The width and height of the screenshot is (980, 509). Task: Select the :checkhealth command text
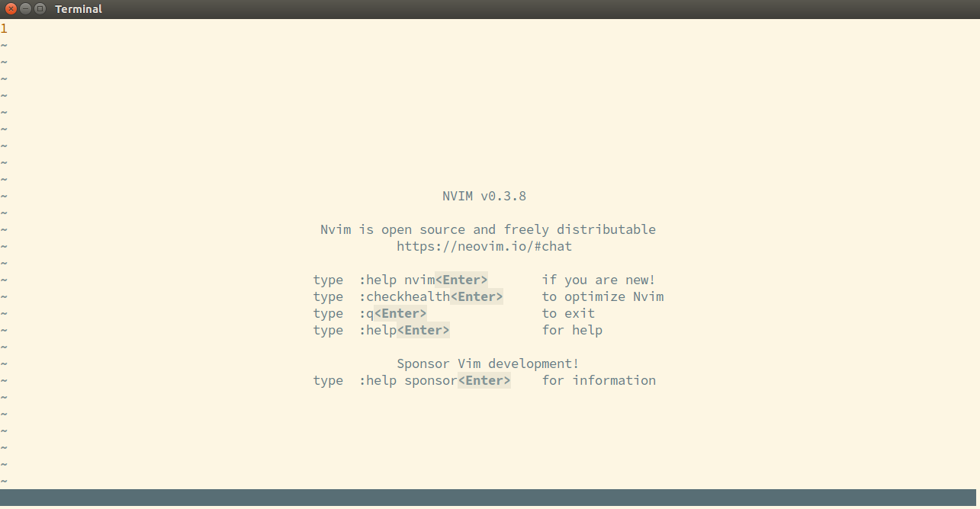click(x=404, y=296)
